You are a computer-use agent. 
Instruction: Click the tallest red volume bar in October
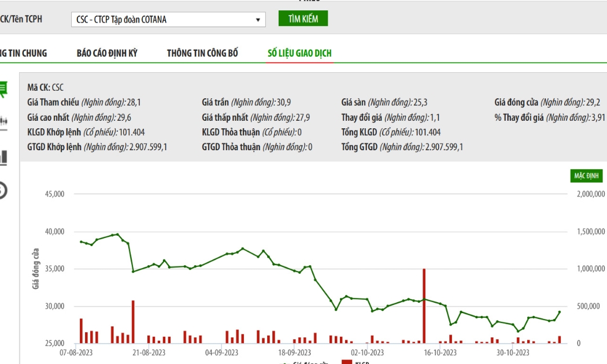point(424,306)
